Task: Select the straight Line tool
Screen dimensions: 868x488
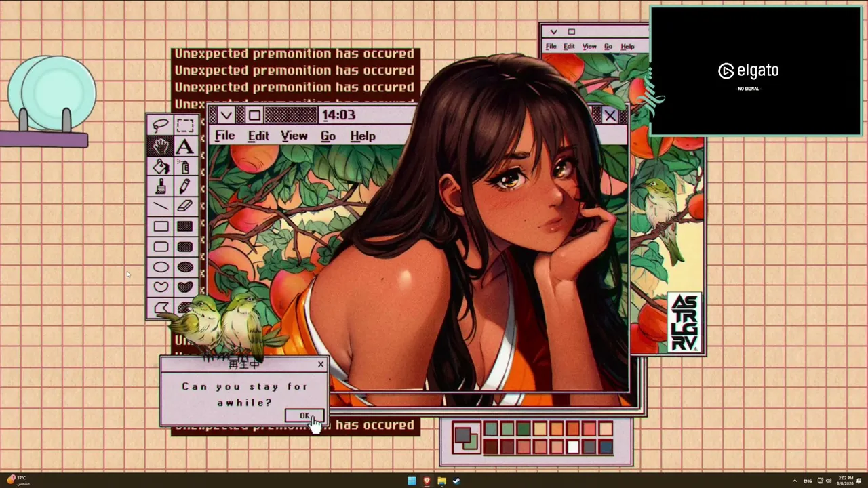Action: (161, 206)
